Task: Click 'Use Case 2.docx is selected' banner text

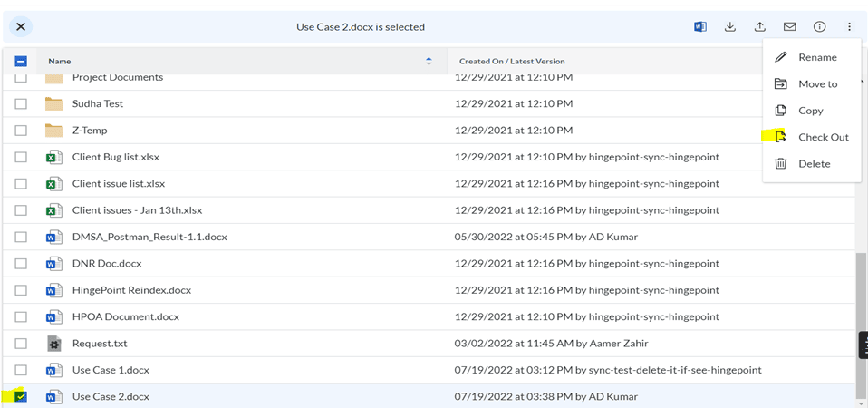Action: [361, 26]
